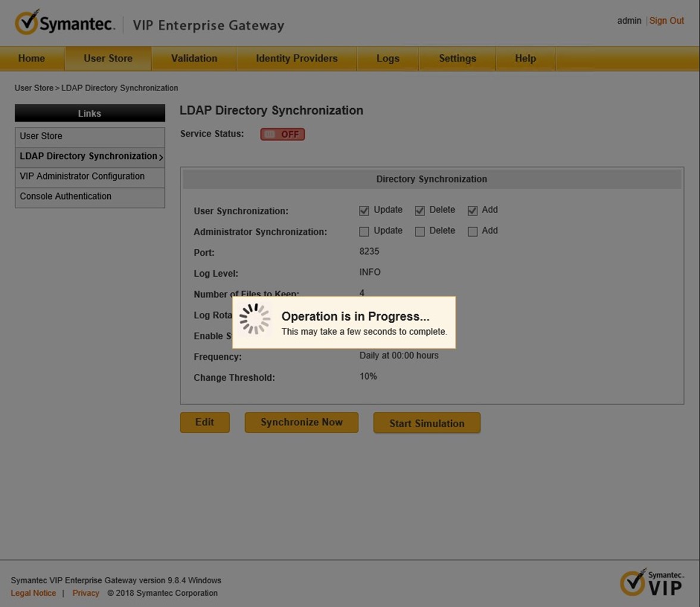Check Administrator Synchronization Update checkbox

tap(364, 231)
